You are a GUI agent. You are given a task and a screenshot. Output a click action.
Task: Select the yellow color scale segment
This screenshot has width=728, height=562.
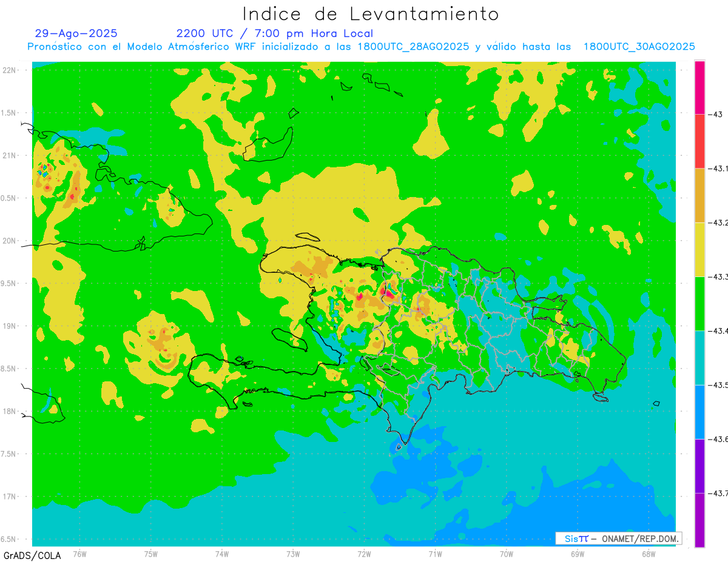pyautogui.click(x=699, y=249)
